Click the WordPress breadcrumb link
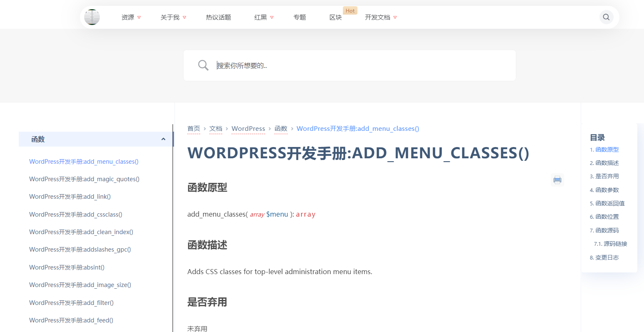Image resolution: width=644 pixels, height=332 pixels. click(248, 129)
